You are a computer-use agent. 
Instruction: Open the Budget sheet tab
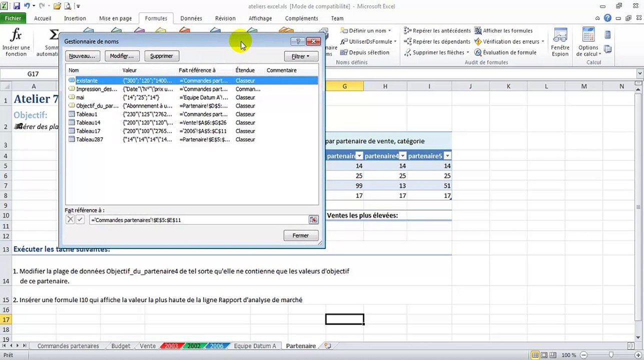coord(121,346)
